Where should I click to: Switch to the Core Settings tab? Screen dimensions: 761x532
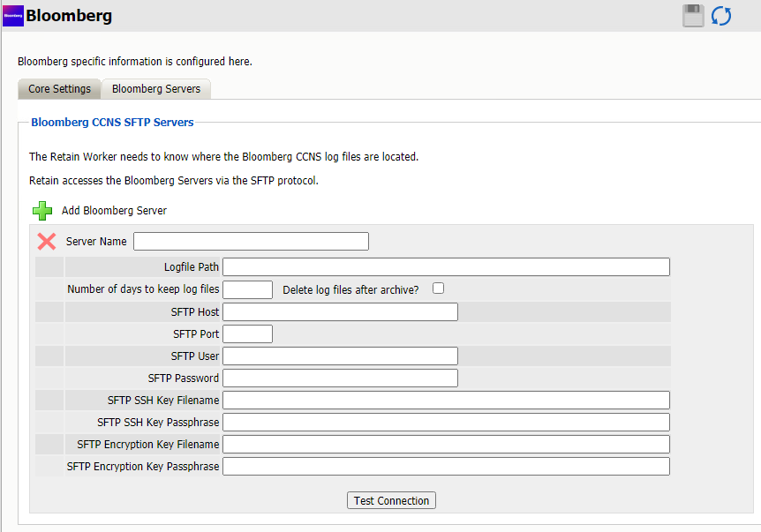pyautogui.click(x=59, y=89)
